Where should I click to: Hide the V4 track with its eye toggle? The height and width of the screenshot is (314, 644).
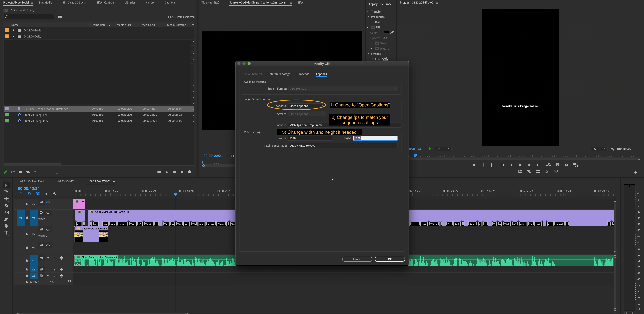point(48,203)
